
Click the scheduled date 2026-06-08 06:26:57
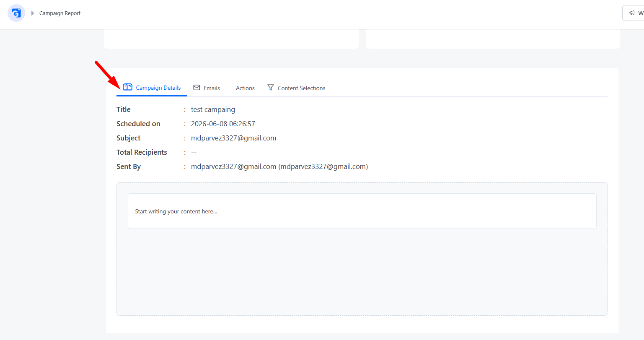[x=223, y=124]
